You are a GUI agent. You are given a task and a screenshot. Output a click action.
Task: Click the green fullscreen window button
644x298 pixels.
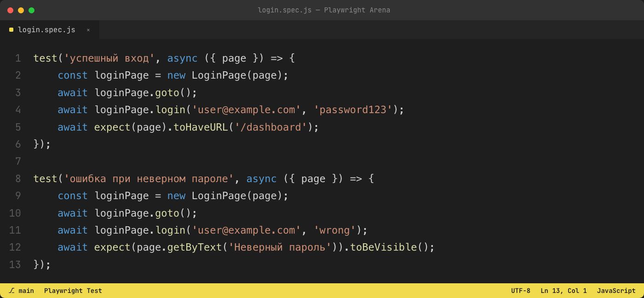(x=31, y=10)
